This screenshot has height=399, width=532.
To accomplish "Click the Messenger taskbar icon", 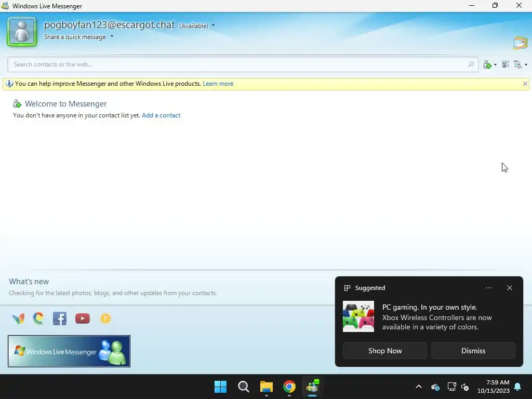I will pyautogui.click(x=312, y=387).
